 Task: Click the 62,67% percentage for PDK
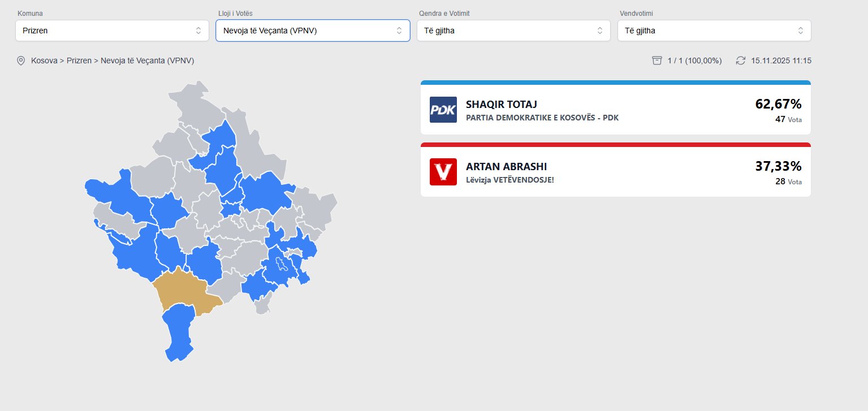(778, 103)
